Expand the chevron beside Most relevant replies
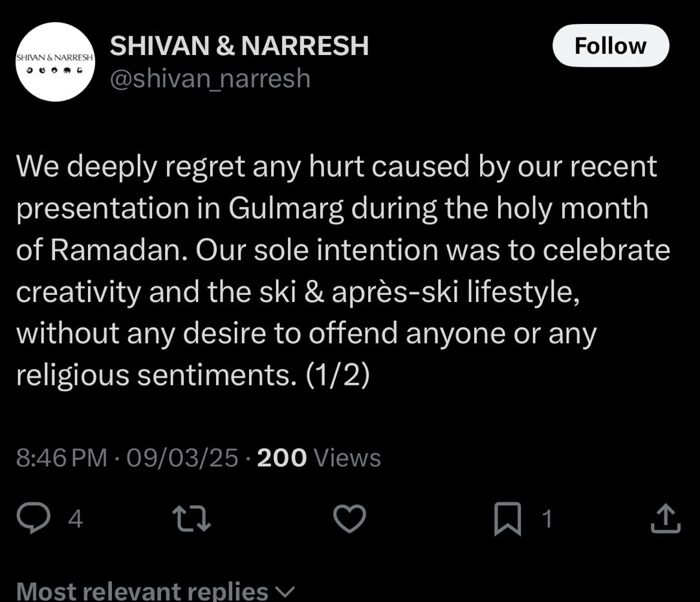This screenshot has width=700, height=602. tap(285, 591)
